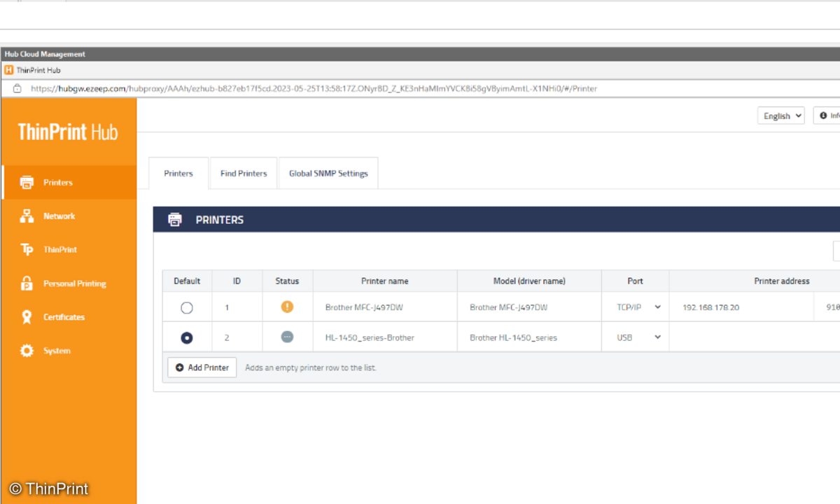
Task: Click the ID column header
Action: point(237,281)
